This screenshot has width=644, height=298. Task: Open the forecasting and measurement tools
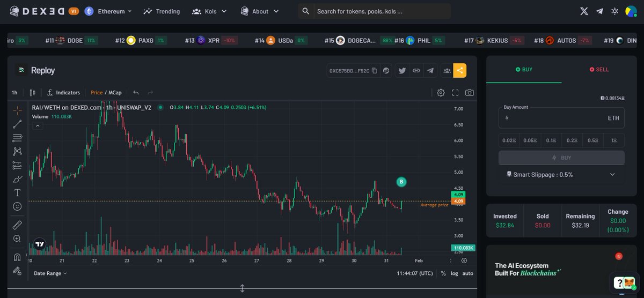(x=18, y=165)
